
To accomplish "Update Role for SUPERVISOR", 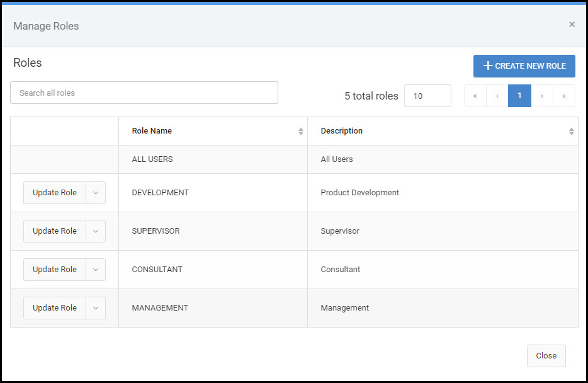I will [55, 231].
